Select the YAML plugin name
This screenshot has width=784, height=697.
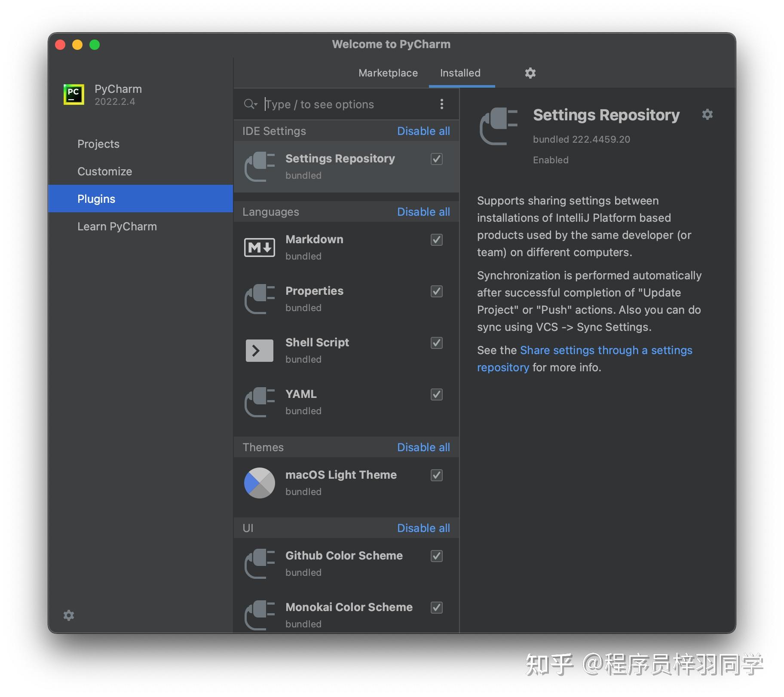pos(301,394)
